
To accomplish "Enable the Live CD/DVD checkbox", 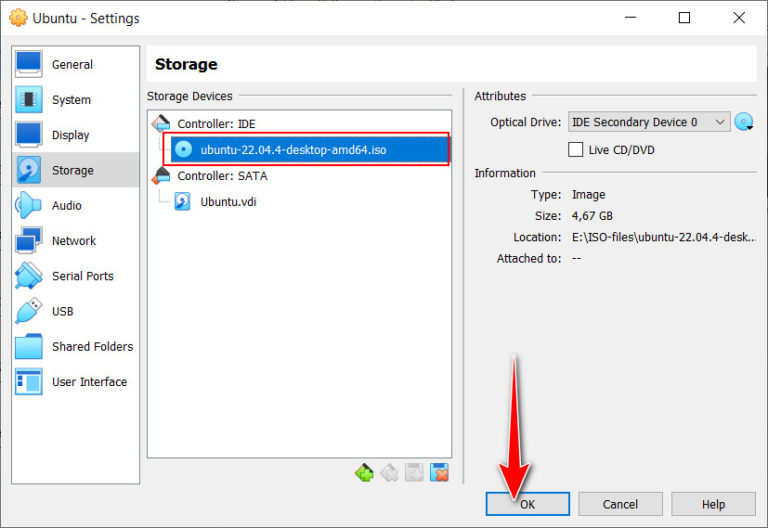I will 576,149.
